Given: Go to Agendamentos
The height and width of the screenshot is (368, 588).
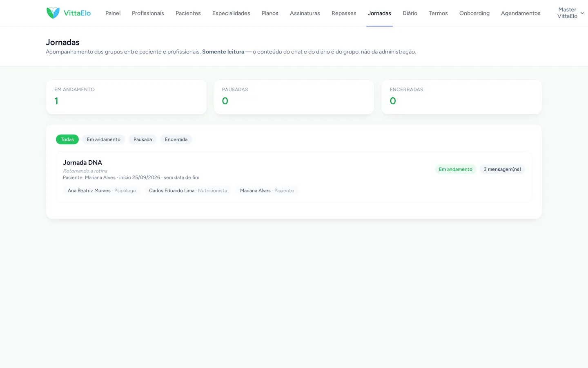Looking at the screenshot, I should 521,13.
